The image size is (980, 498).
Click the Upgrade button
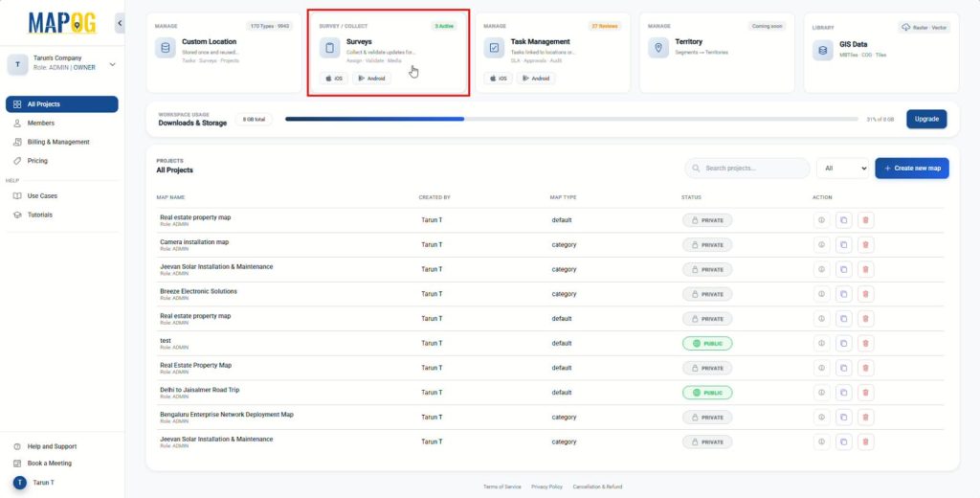(926, 119)
